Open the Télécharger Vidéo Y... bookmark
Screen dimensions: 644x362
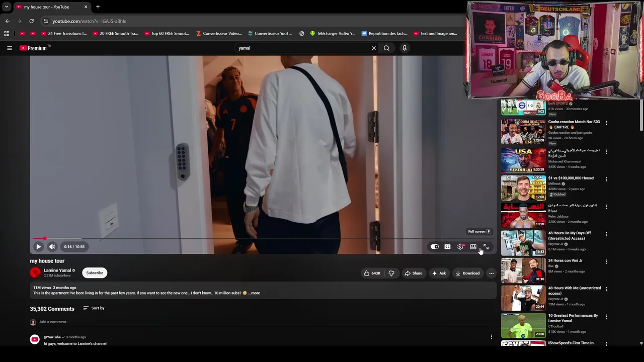pos(333,34)
